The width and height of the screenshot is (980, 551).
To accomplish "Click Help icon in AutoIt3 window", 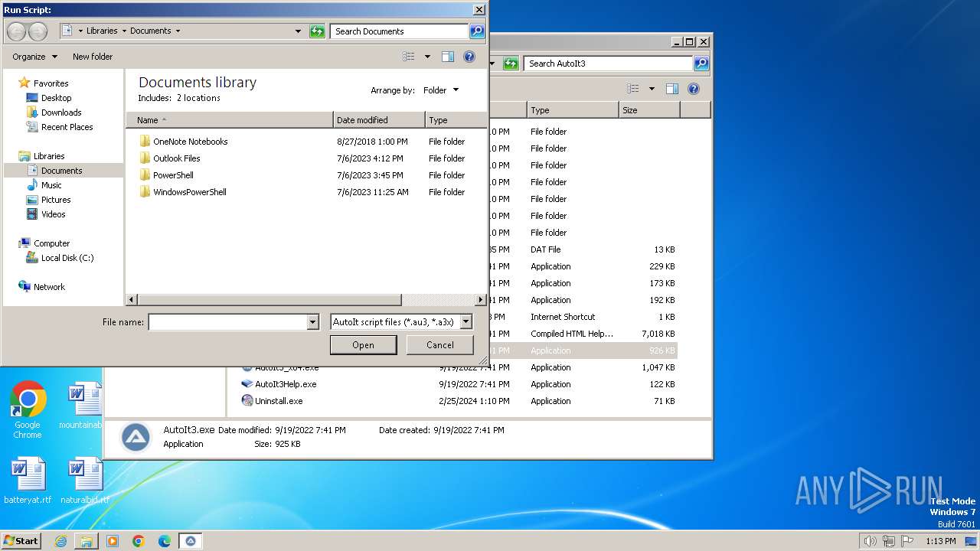I will click(x=694, y=89).
